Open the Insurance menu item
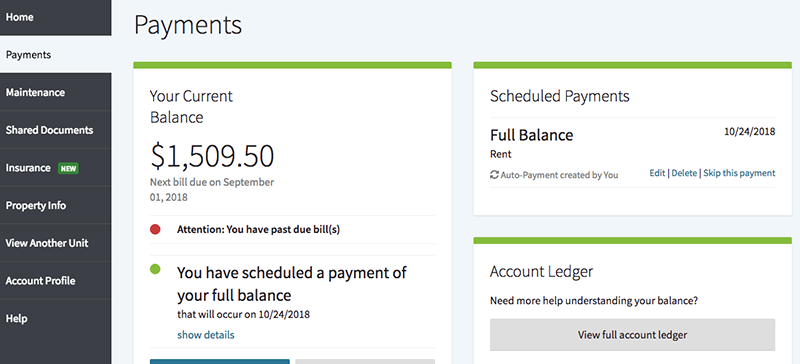 click(56, 168)
